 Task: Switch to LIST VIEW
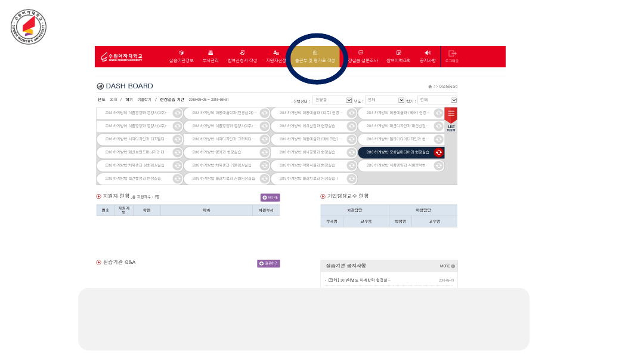451,119
